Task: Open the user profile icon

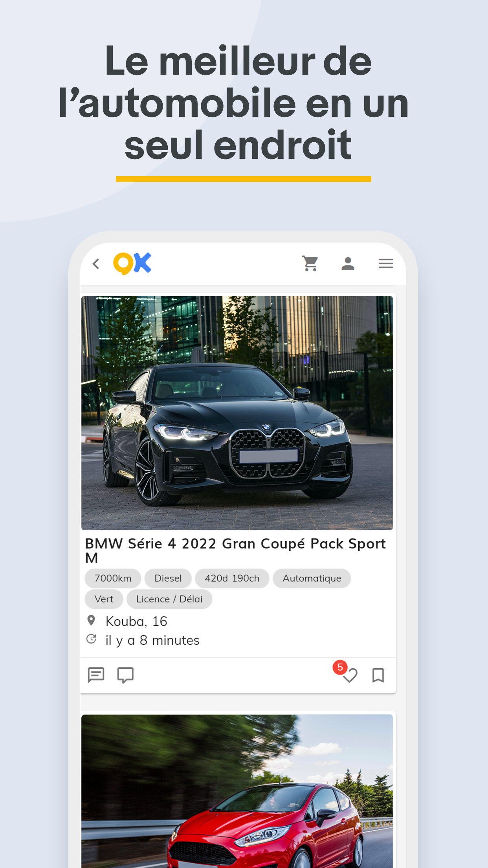Action: [348, 263]
